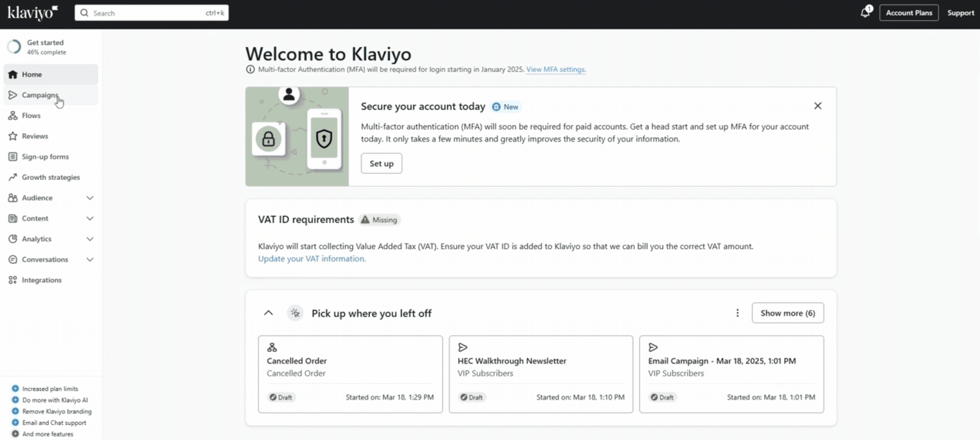Click the Reviews star icon
Image resolution: width=980 pixels, height=440 pixels.
(13, 136)
